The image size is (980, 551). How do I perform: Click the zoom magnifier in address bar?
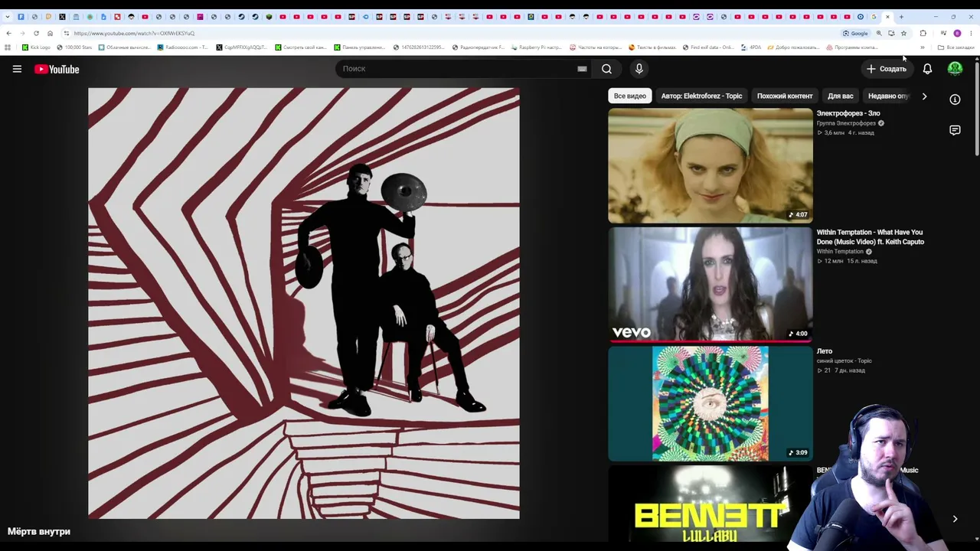click(x=879, y=33)
